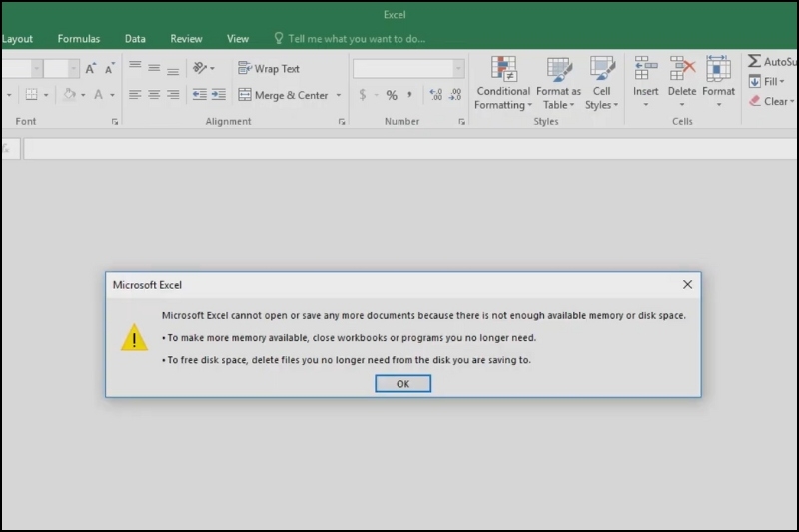Click the Accounting Number Format dollar icon
This screenshot has height=532, width=799.
(363, 95)
